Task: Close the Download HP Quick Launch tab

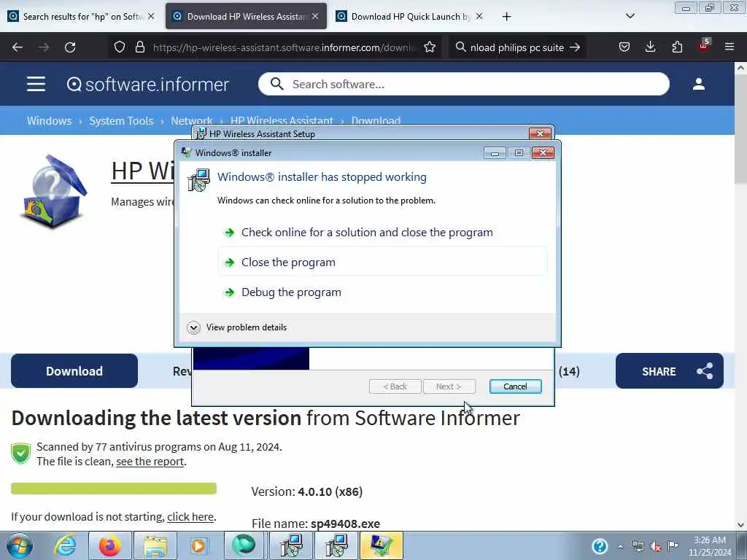Action: [x=479, y=16]
